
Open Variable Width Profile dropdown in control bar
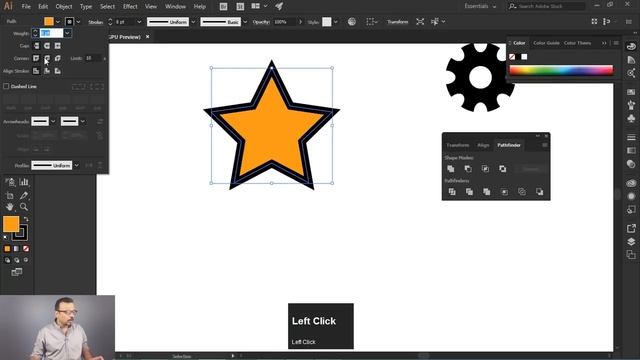pyautogui.click(x=193, y=22)
